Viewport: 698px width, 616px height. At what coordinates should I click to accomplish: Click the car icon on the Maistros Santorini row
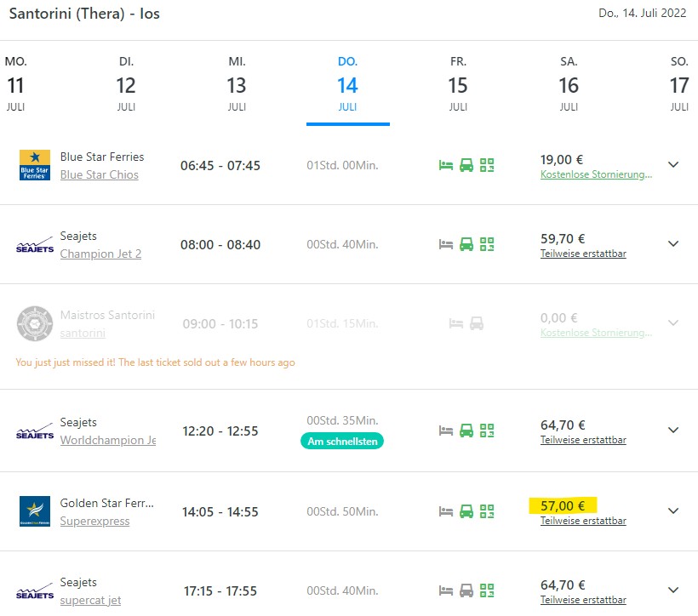tap(477, 323)
